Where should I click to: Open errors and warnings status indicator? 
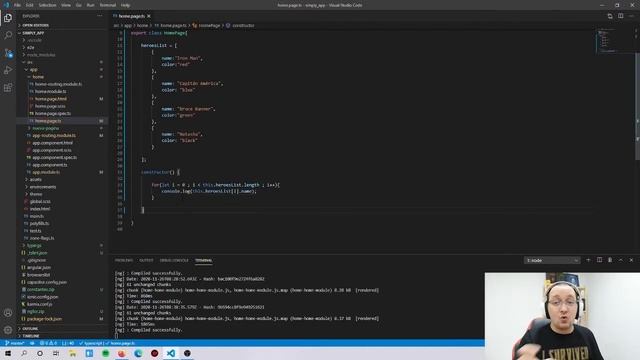[x=49, y=343]
